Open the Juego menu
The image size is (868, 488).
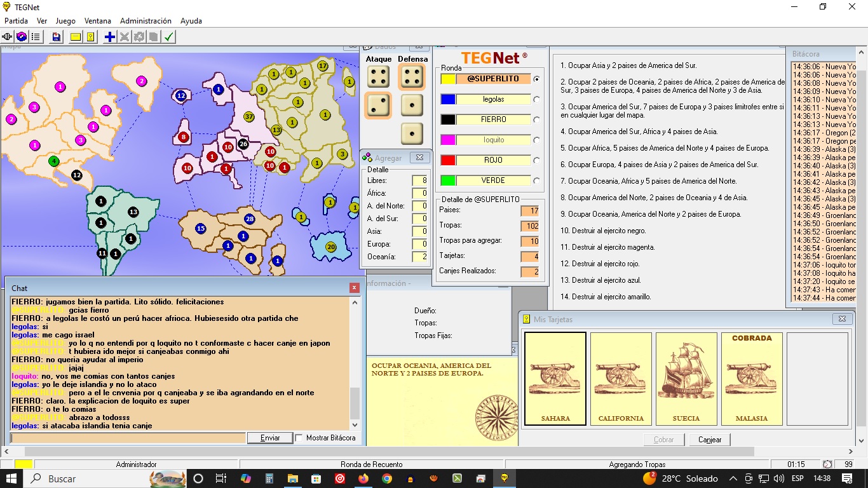[x=65, y=21]
